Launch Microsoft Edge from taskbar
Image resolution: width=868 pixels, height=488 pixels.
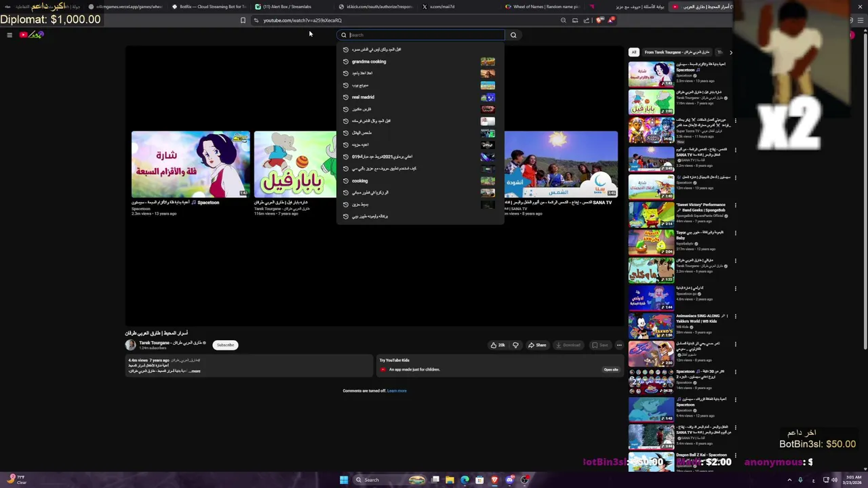click(465, 480)
